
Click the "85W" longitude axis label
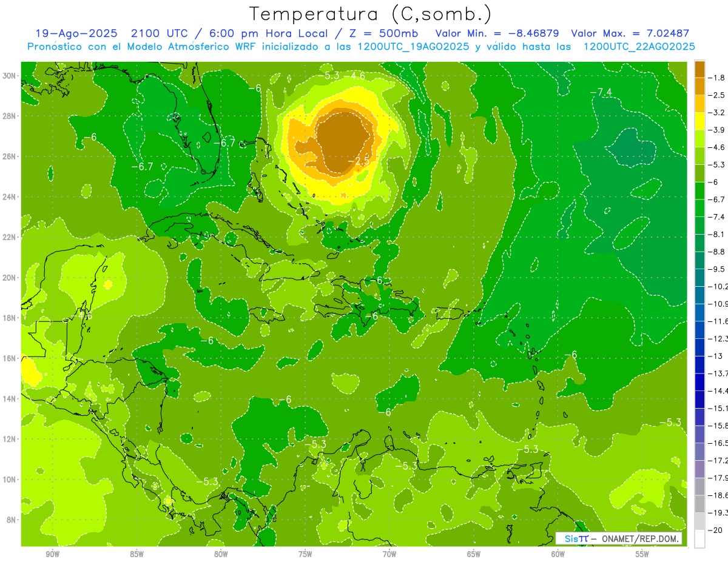coord(137,554)
